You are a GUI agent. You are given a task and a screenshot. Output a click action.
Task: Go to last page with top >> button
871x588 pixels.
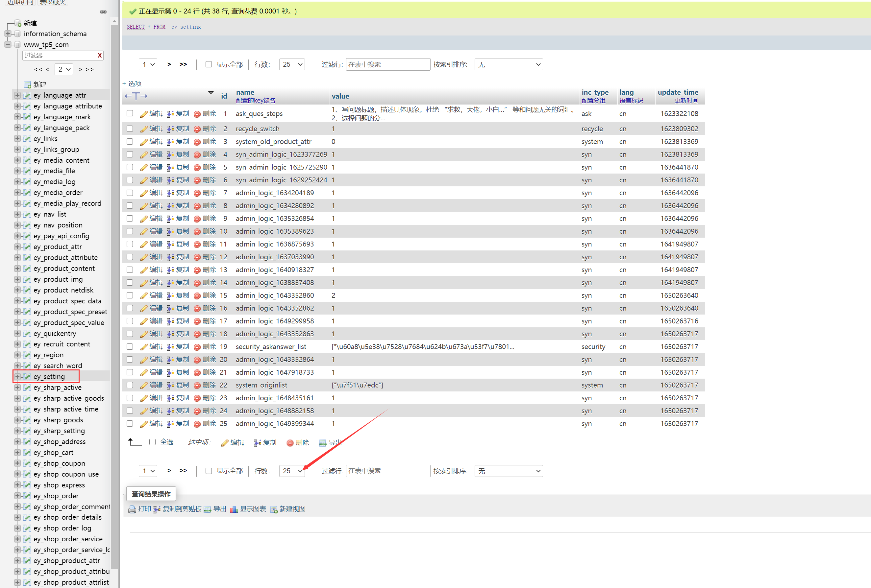click(183, 64)
